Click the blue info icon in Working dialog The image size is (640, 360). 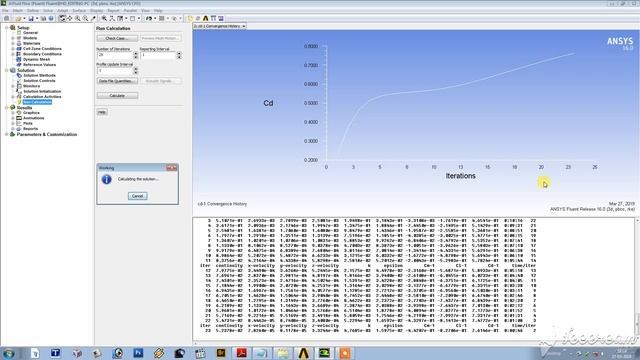(x=107, y=179)
